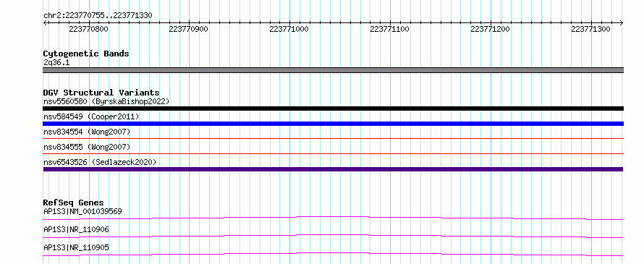The image size is (644, 264).
Task: Open the Cytogenetic Bands track title
Action: (x=86, y=54)
